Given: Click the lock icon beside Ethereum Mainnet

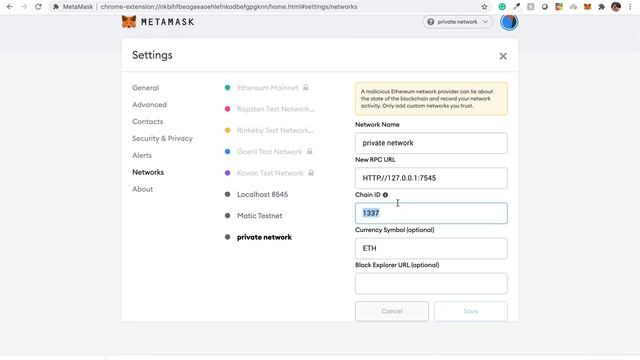Looking at the screenshot, I should coord(306,87).
